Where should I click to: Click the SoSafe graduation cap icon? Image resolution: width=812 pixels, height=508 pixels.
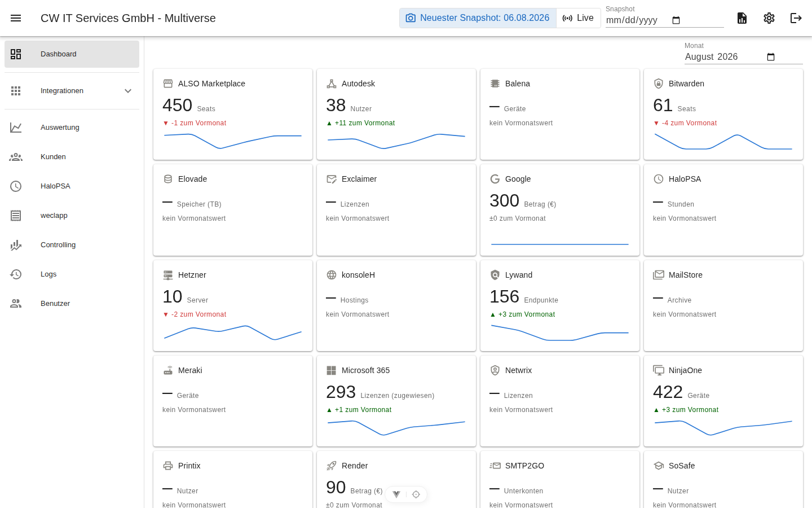point(659,466)
